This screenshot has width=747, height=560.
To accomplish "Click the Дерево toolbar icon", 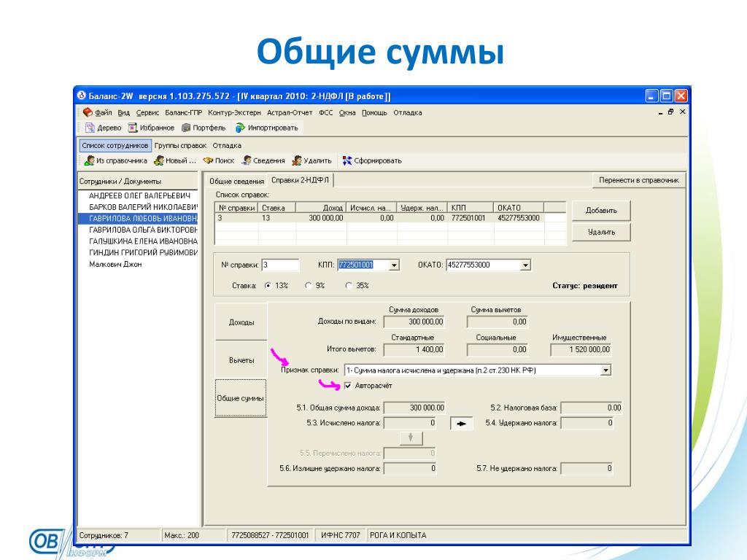I will point(90,128).
